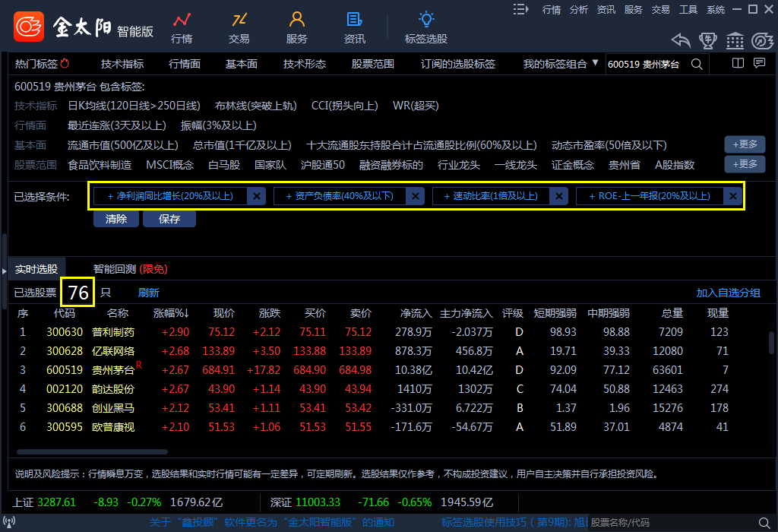This screenshot has width=778, height=532.
Task: Click the CCI(拐头向上) tag
Action: coord(344,106)
